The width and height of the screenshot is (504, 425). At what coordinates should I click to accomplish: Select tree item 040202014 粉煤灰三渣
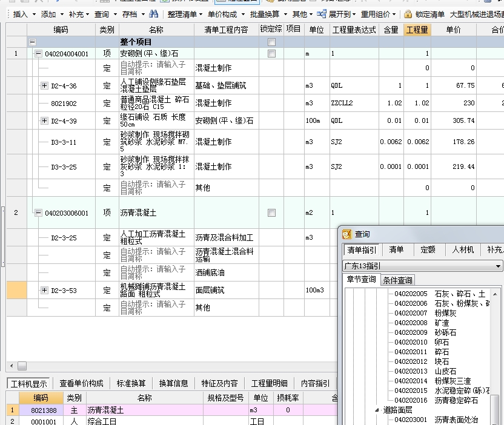433,381
